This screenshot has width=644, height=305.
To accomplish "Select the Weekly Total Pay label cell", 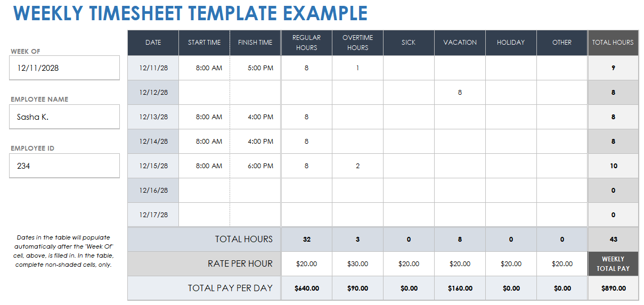I will (x=613, y=264).
